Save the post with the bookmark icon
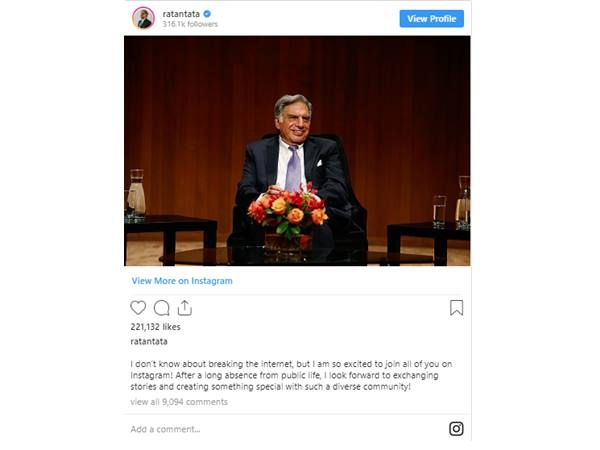The height and width of the screenshot is (450, 600). 456,308
